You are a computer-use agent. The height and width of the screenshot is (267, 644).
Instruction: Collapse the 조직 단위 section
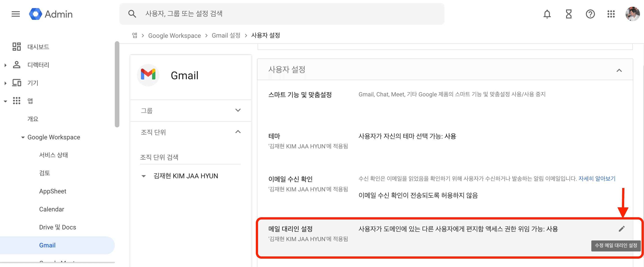point(238,132)
